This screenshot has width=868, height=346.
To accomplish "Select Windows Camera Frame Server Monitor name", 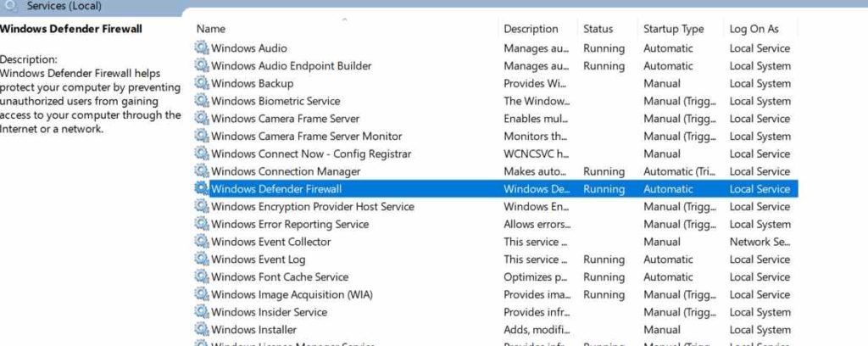I will [307, 137].
